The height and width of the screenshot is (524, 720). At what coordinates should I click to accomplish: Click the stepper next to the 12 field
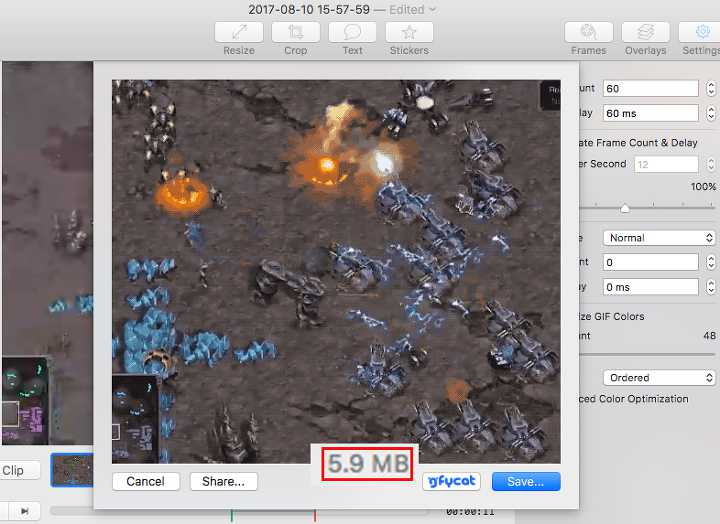pos(711,164)
